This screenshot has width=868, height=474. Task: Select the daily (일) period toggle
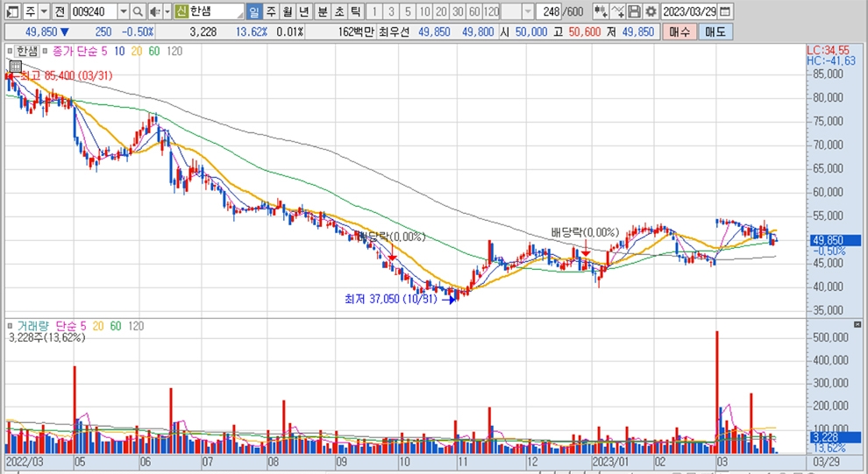coord(253,11)
